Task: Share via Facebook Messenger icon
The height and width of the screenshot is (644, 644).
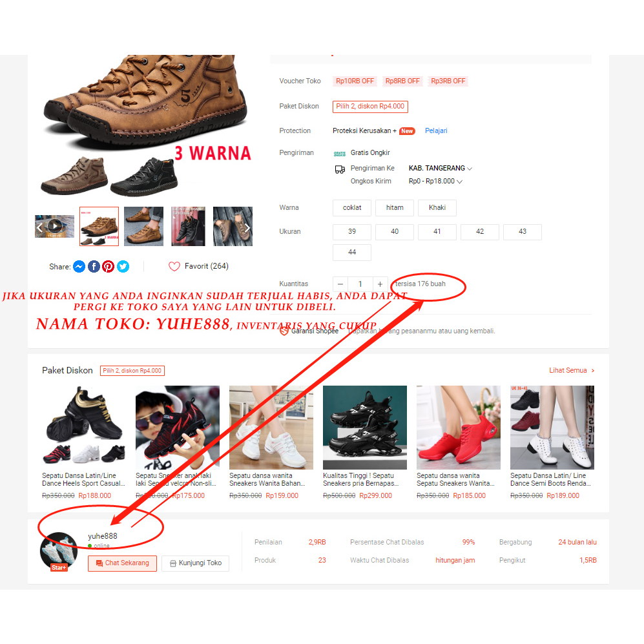Action: (79, 267)
